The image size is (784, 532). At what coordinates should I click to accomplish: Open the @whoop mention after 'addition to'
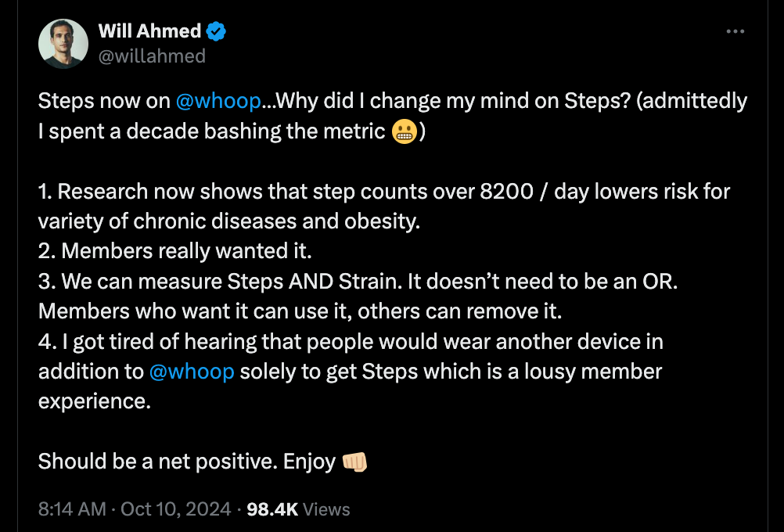(192, 372)
